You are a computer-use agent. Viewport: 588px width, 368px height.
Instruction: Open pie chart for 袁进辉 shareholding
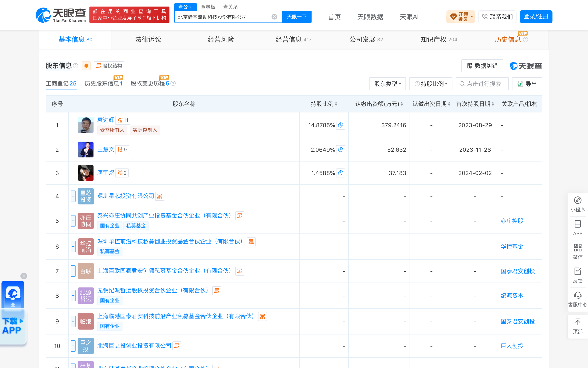pos(340,125)
